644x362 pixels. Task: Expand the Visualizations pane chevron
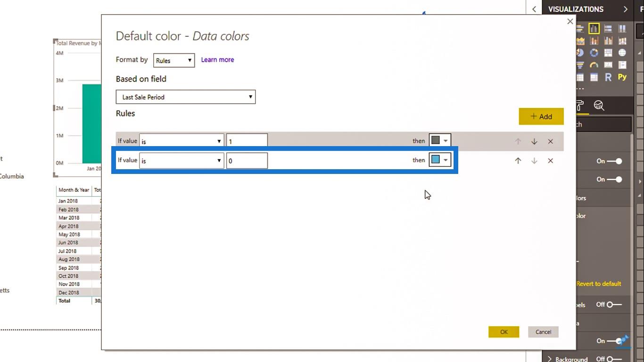coord(625,9)
